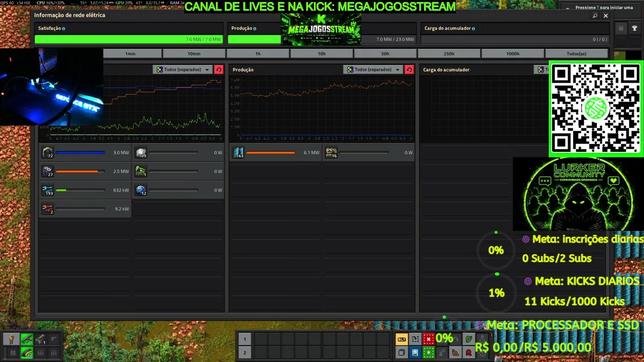Select the blue blueprint tool in shortcut bar
The image size is (644, 362).
coord(415,352)
